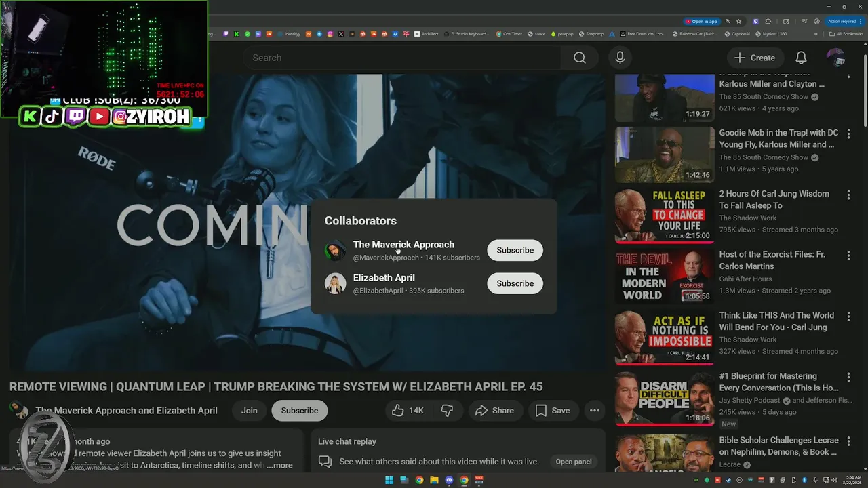868x488 pixels.
Task: Open Act As If Nothing Is Impossible thumbnail
Action: [665, 337]
